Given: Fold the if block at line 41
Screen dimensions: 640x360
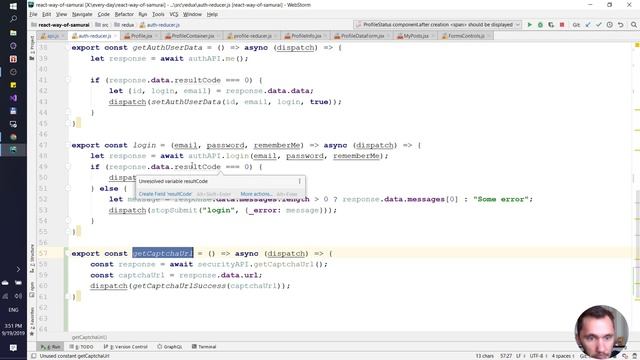Looking at the screenshot, I should [68, 80].
